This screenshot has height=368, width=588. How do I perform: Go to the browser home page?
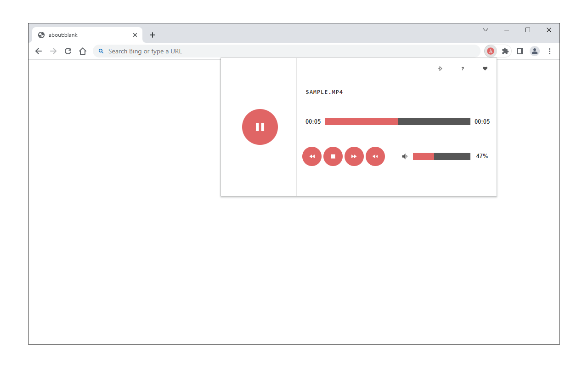[x=83, y=51]
